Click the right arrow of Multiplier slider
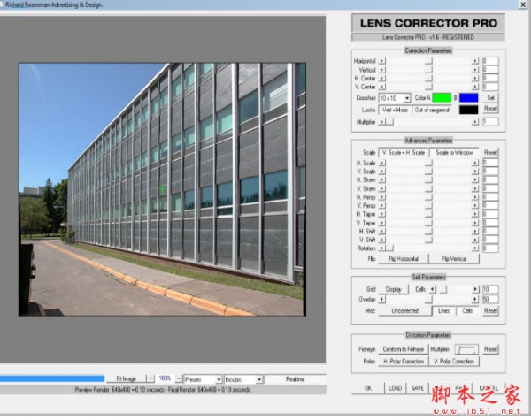Viewport: 531px width, 420px height. [x=474, y=122]
